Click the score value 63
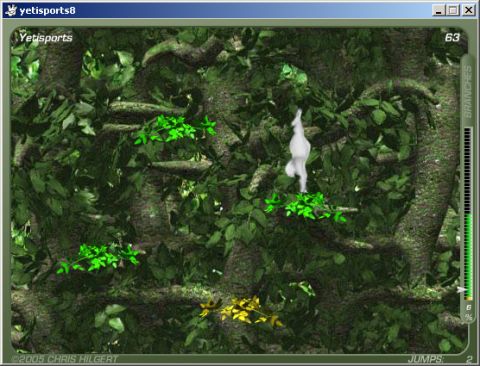The image size is (480, 366). pyautogui.click(x=452, y=38)
